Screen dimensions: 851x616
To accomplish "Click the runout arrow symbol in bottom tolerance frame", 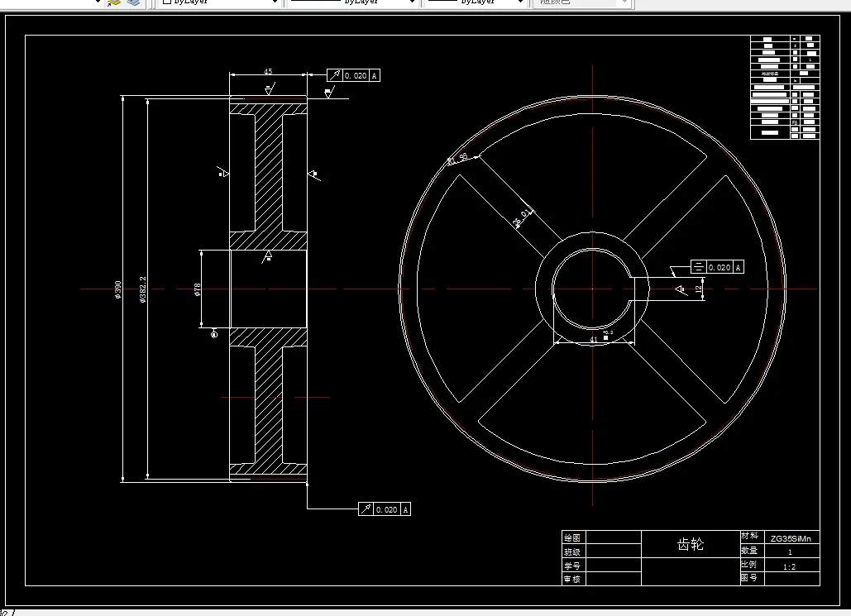I will coord(366,509).
